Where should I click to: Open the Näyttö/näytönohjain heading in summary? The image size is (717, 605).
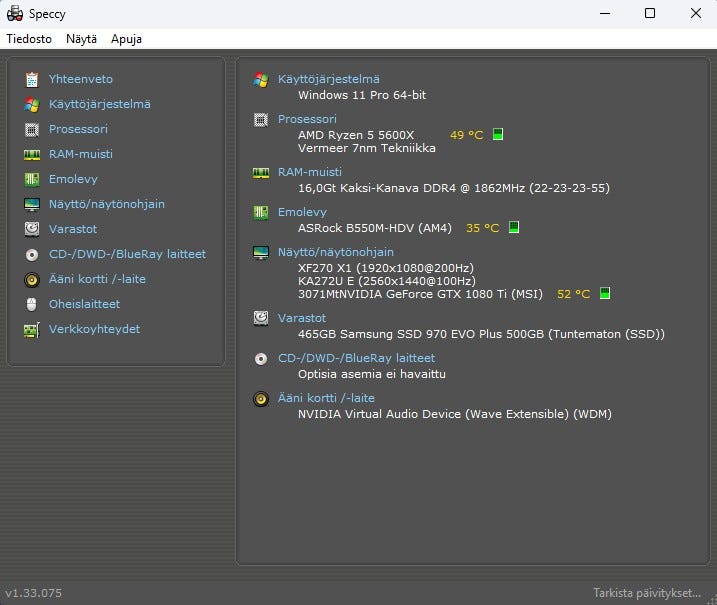click(336, 252)
